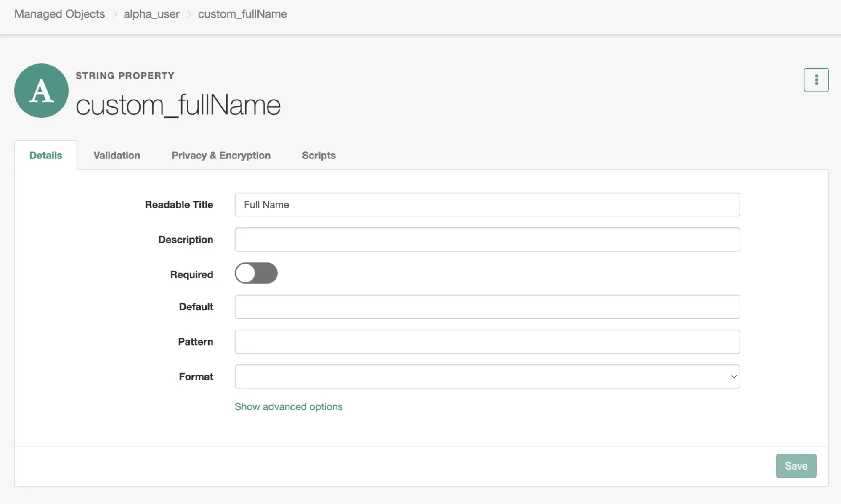Open the three-dot more options menu
Viewport: 841px width, 504px height.
click(816, 80)
